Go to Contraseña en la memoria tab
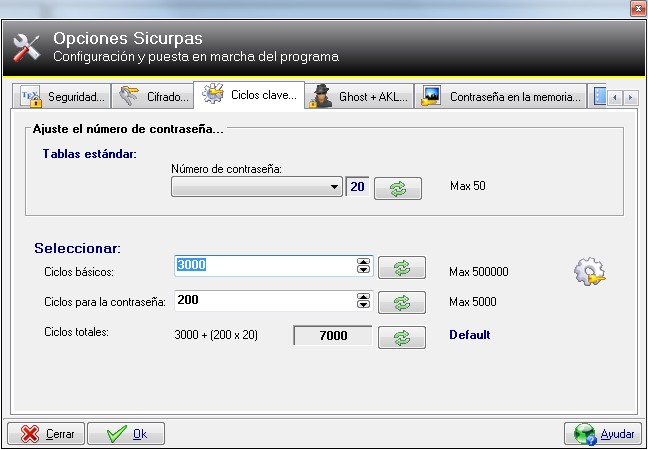 click(x=500, y=96)
